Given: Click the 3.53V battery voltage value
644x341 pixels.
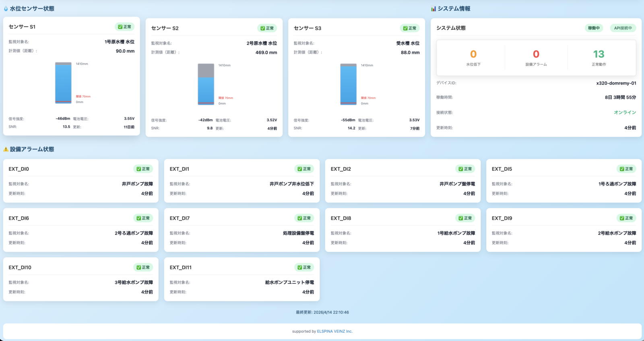Looking at the screenshot, I should click(x=414, y=120).
